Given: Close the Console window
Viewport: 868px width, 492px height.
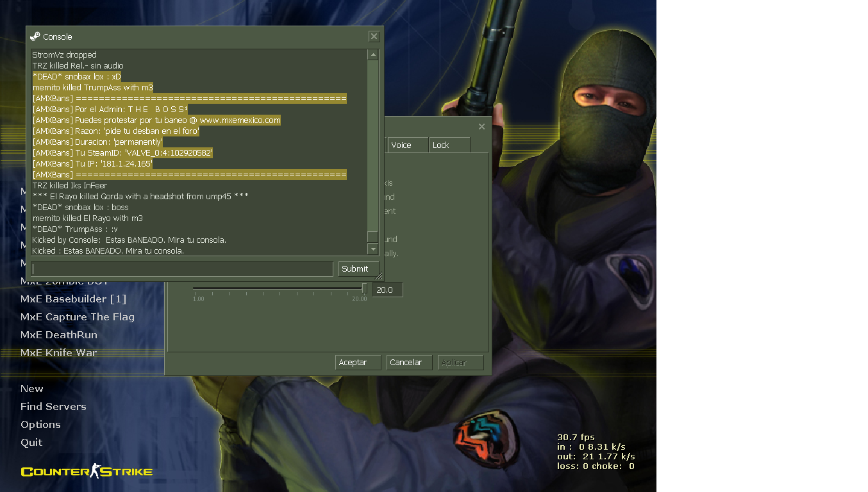Looking at the screenshot, I should tap(374, 37).
